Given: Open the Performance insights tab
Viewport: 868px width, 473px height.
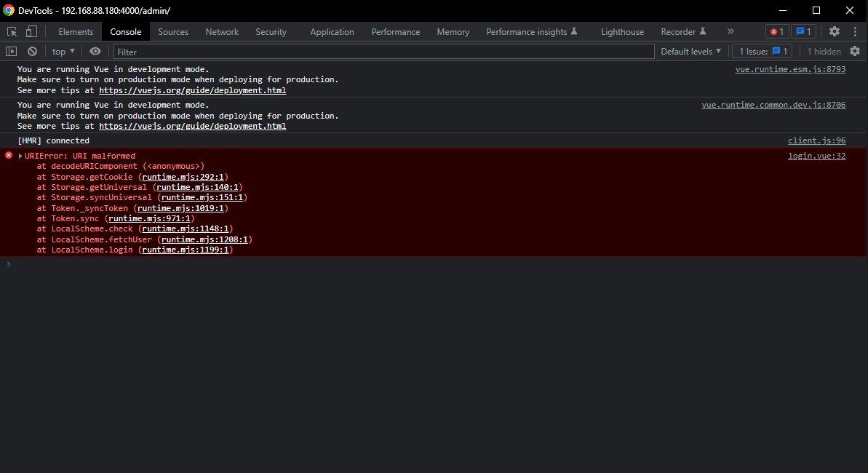Looking at the screenshot, I should coord(531,31).
